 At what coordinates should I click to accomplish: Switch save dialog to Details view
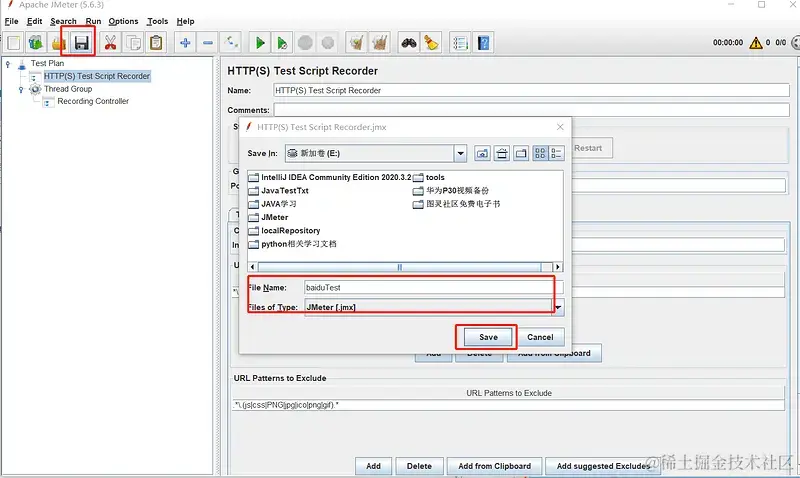pyautogui.click(x=556, y=153)
